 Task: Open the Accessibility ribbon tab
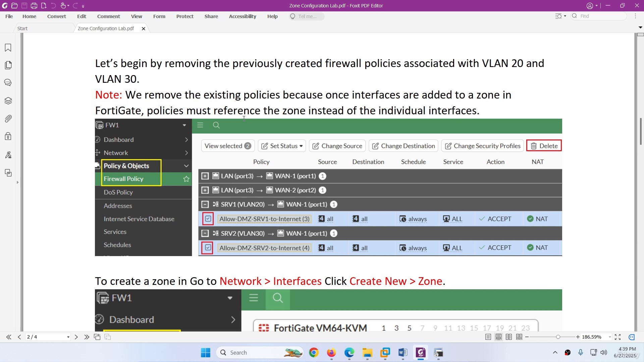(x=243, y=16)
